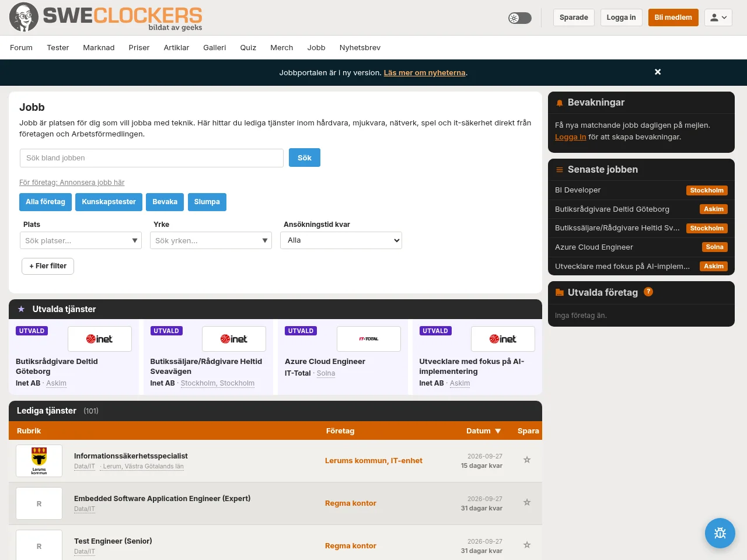The height and width of the screenshot is (560, 747).
Task: Select the Jobb navigation item
Action: coord(316,47)
